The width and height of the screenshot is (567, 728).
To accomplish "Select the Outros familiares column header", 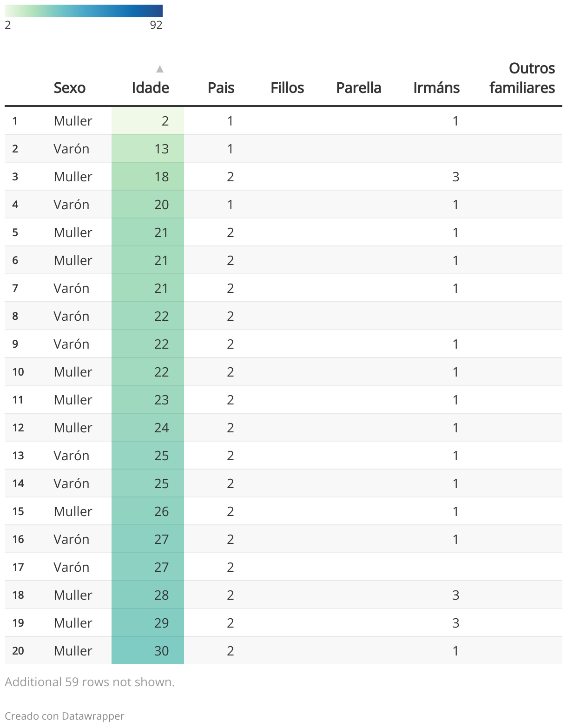I will pyautogui.click(x=522, y=78).
